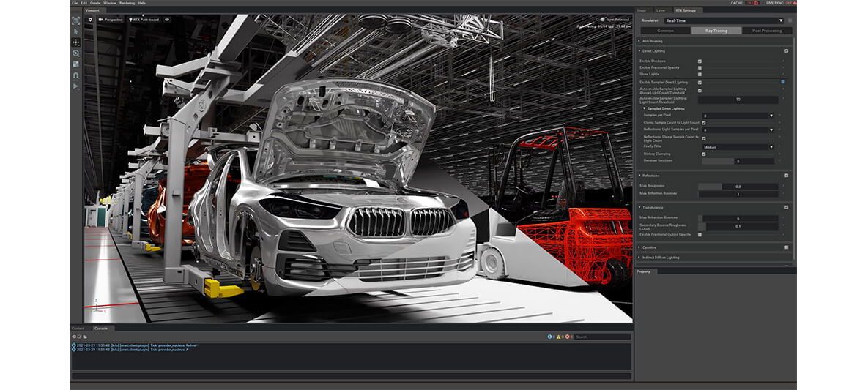Click the Light Count Threshold value field
868x390 pixels.
(738, 100)
